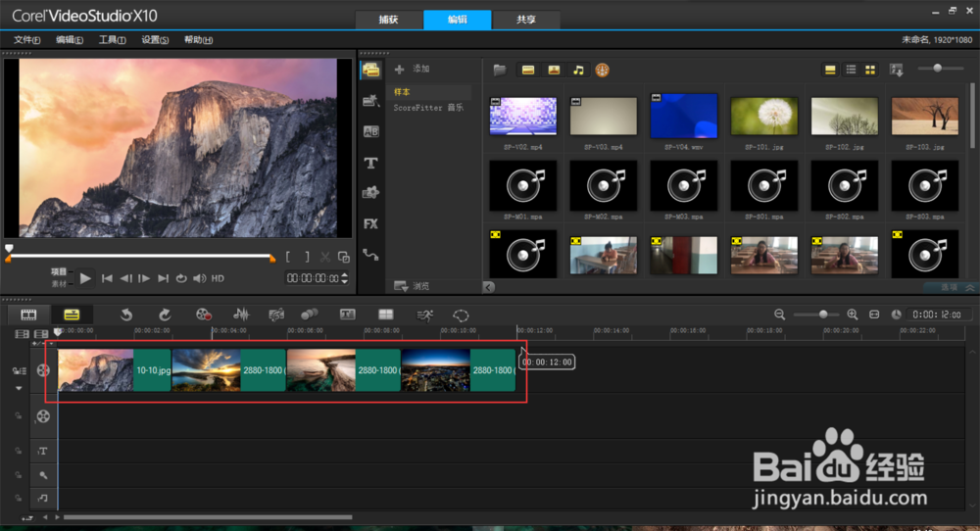Switch to the Share tab
The image size is (980, 531).
525,20
